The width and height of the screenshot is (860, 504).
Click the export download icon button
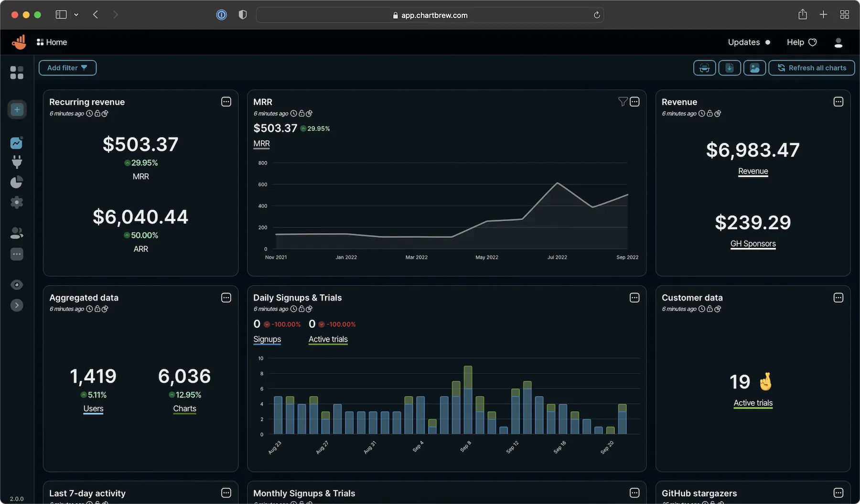click(730, 68)
